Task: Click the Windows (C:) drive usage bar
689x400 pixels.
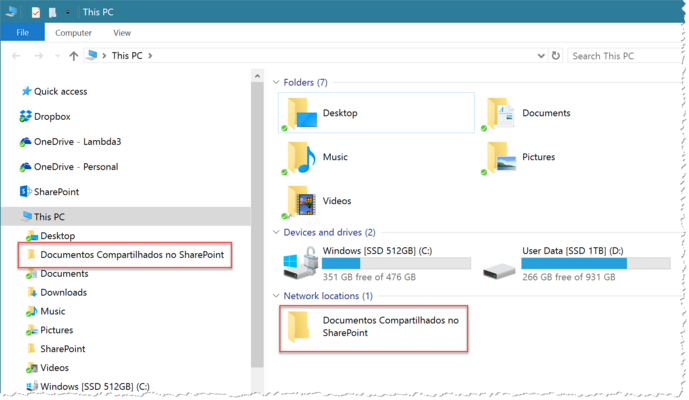Action: coord(396,263)
